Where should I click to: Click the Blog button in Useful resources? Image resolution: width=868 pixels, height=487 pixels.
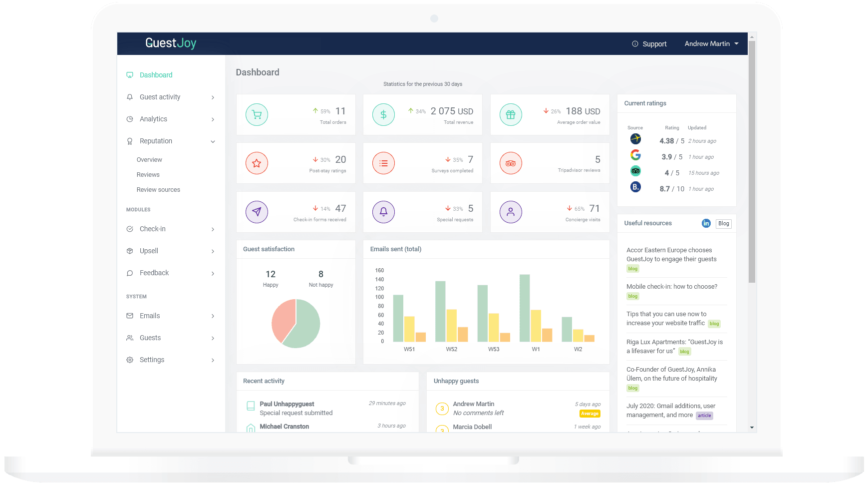pyautogui.click(x=723, y=223)
